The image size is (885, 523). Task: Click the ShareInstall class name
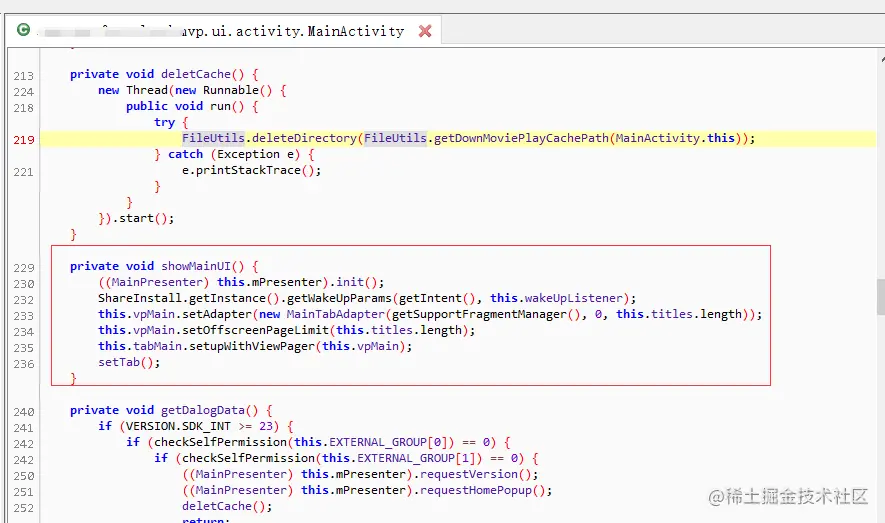point(140,298)
